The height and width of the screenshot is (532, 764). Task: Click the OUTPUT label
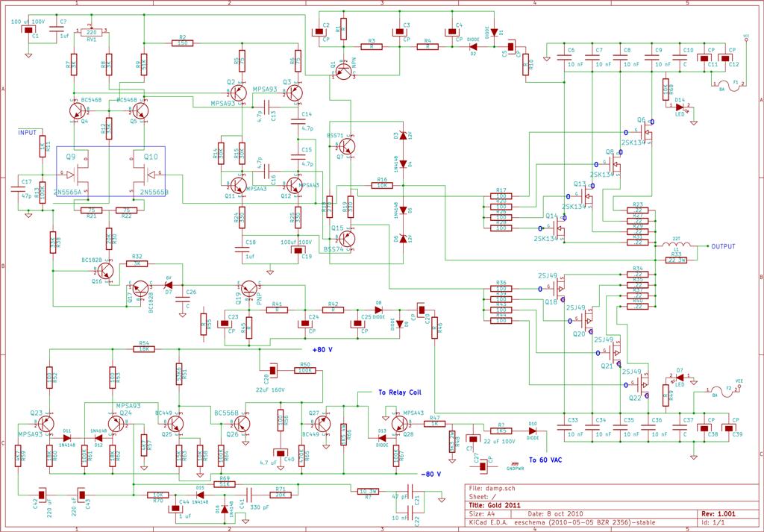(x=723, y=246)
